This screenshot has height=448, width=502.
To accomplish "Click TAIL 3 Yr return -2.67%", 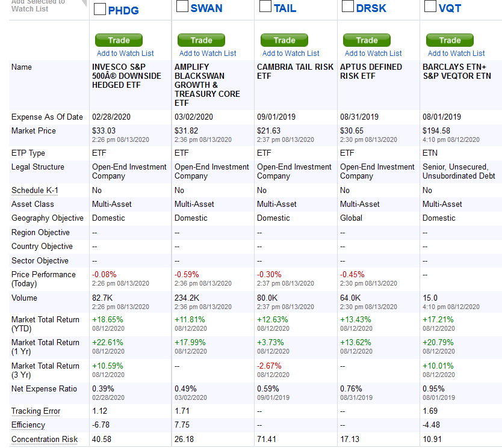I will 269,366.
